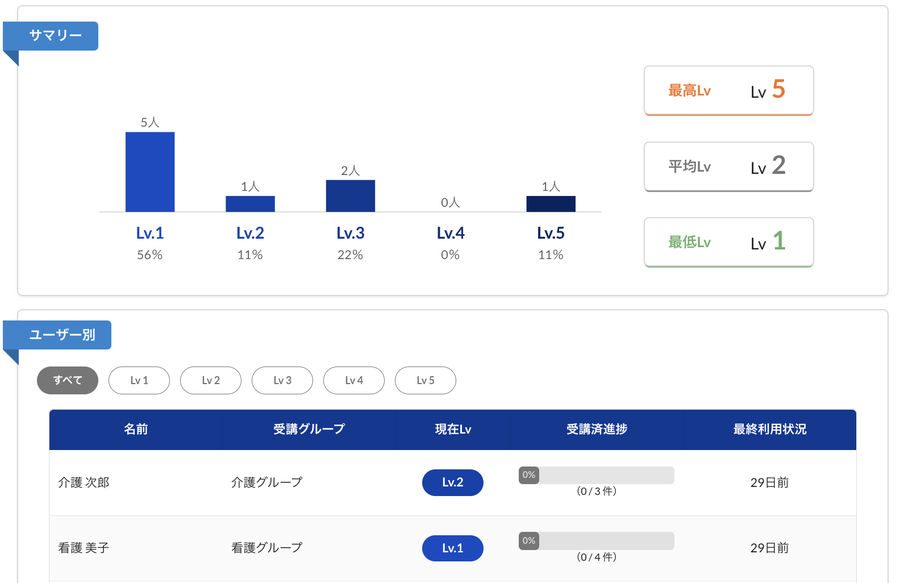The height and width of the screenshot is (583, 900).
Task: Click the Lv.2 badge for 介護 次郎
Action: coord(453,483)
